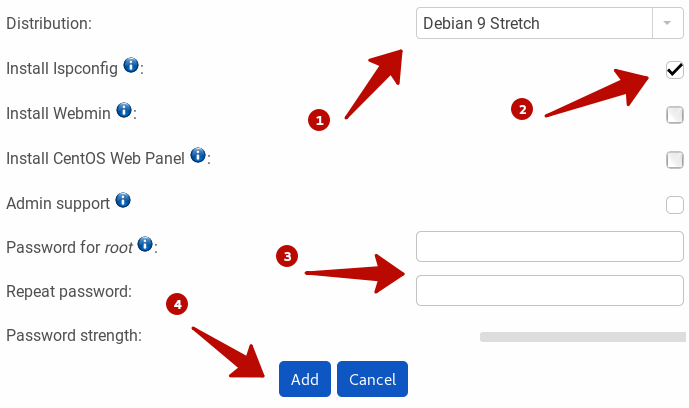The image size is (689, 408).
Task: Select the Debian 9 Stretch combo box
Action: [550, 23]
